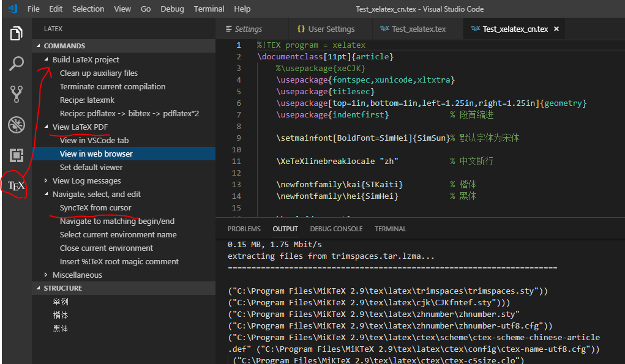This screenshot has height=364, width=625.
Task: Switch to the Test_xelatex.tex tab
Action: click(x=417, y=29)
